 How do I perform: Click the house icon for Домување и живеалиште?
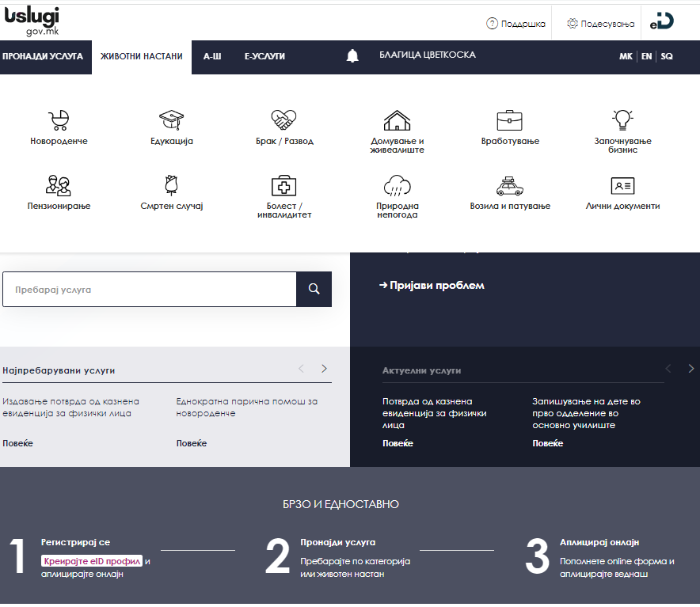coord(397,120)
